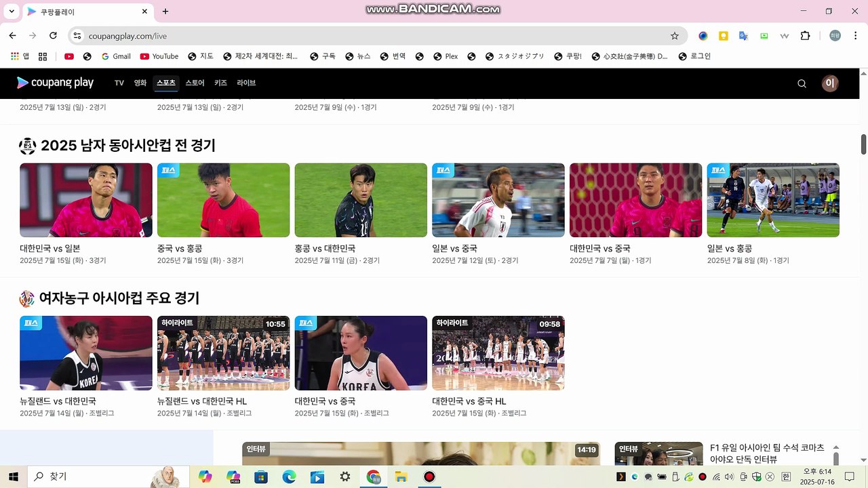
Task: Open the F1 코마츠 아야오 interview title
Action: [x=767, y=453]
